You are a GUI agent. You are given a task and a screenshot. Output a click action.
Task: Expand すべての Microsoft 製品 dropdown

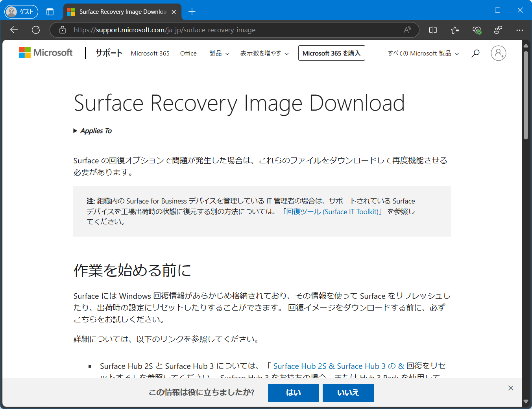coord(423,53)
